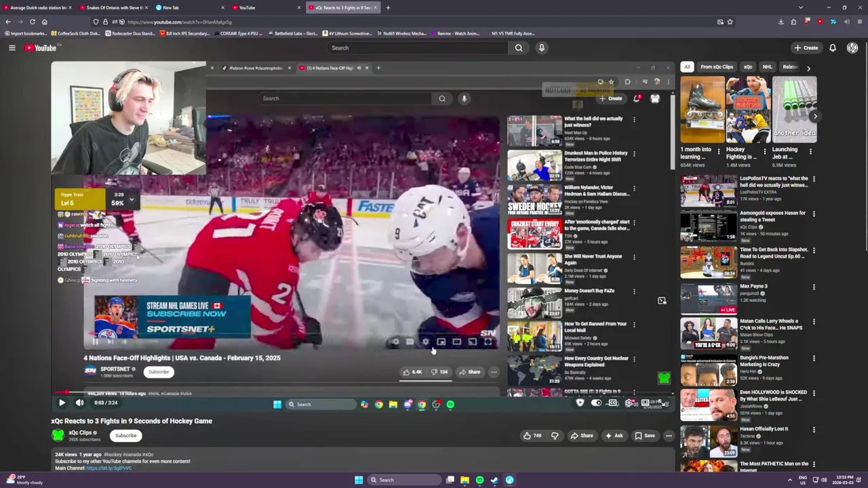Dislike the xQc Reacts video

pyautogui.click(x=555, y=436)
